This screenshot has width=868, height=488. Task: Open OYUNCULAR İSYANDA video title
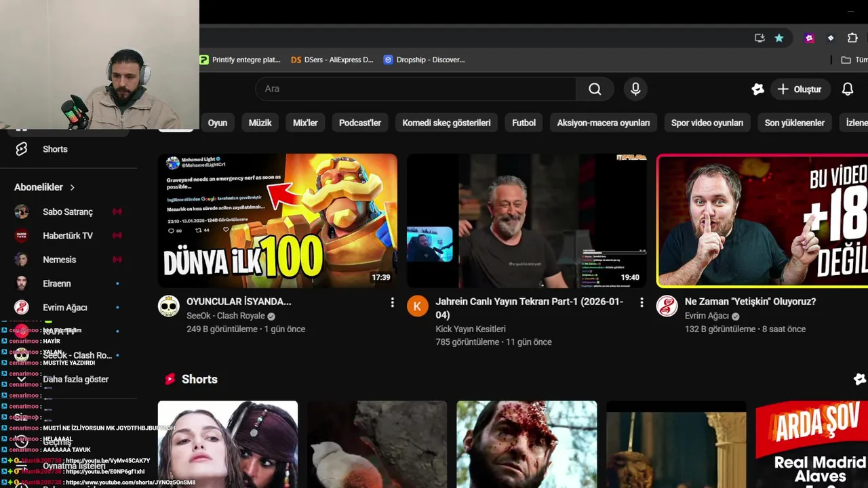coord(239,302)
